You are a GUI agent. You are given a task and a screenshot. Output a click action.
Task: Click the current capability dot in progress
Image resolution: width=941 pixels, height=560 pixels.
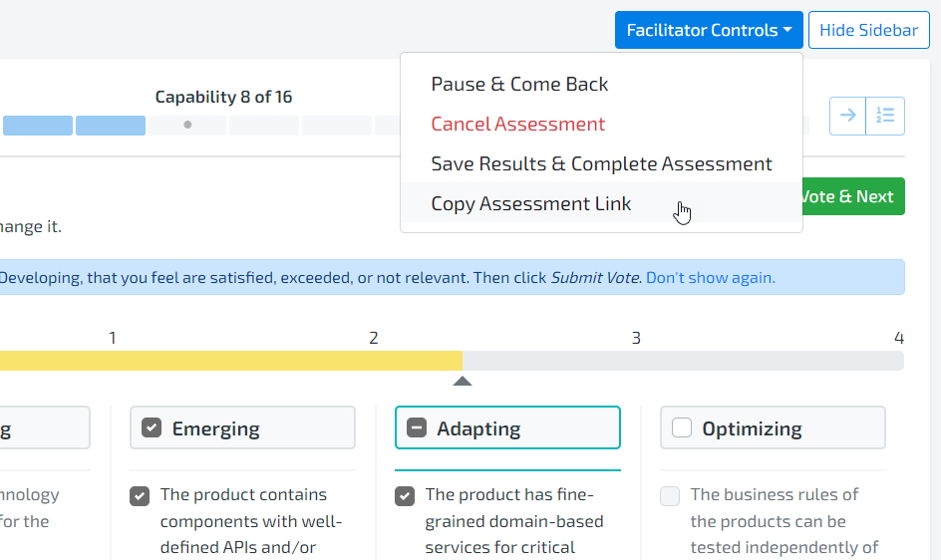[187, 126]
